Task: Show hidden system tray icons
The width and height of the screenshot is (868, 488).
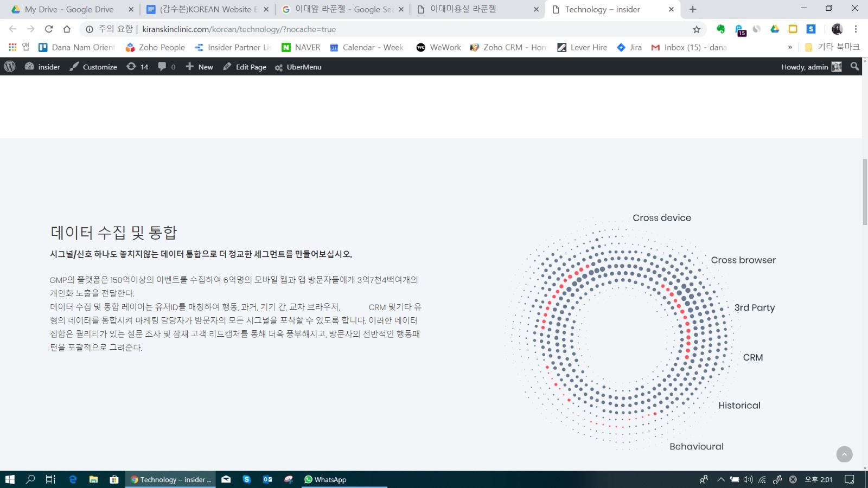Action: 720,479
